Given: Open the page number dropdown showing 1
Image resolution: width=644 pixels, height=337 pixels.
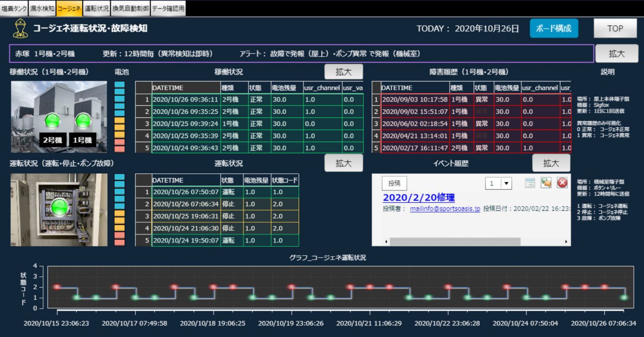Looking at the screenshot, I should click(x=506, y=183).
